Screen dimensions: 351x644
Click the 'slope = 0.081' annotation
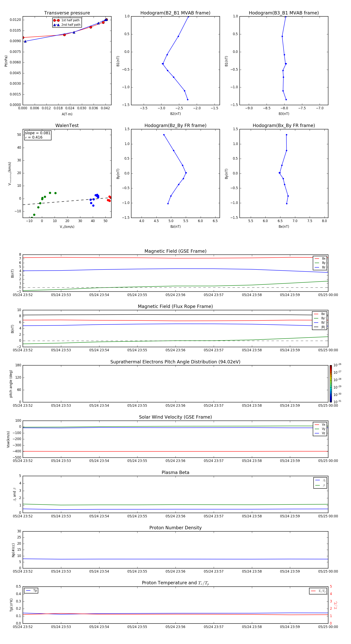pos(37,133)
